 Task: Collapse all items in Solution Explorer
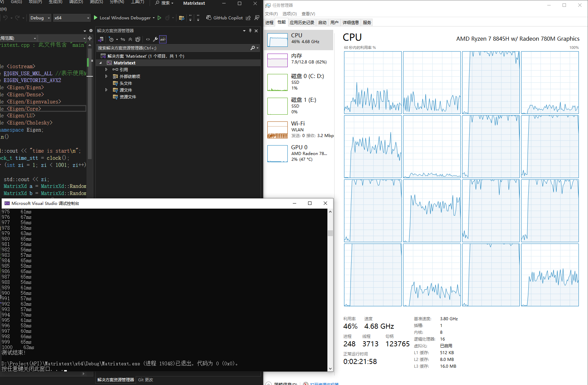pos(130,39)
